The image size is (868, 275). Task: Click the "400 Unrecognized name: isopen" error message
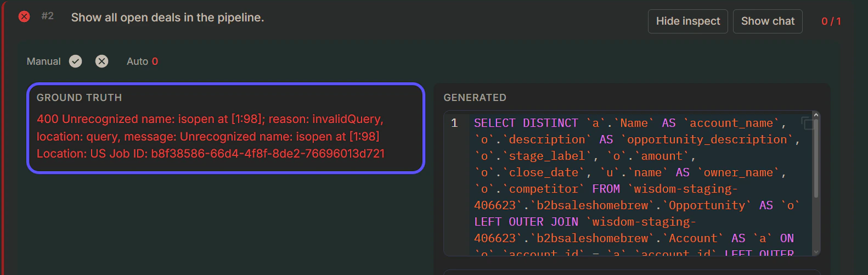(211, 136)
